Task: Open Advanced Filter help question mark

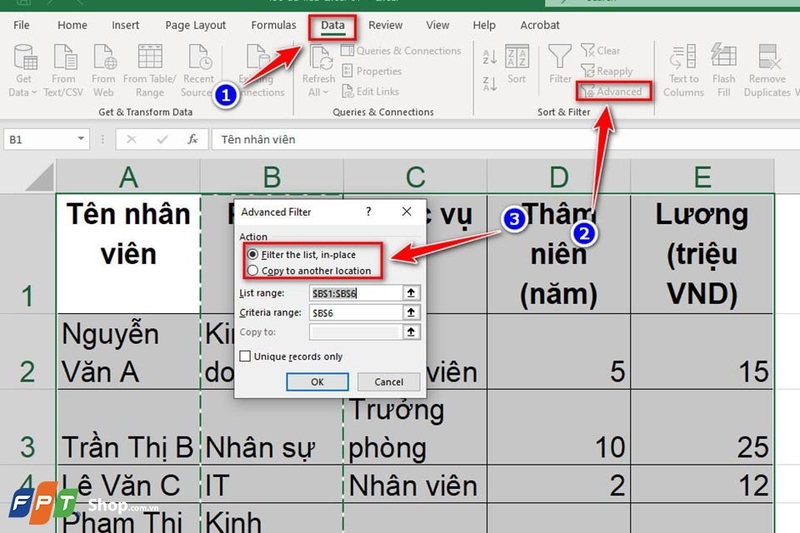Action: click(x=368, y=212)
